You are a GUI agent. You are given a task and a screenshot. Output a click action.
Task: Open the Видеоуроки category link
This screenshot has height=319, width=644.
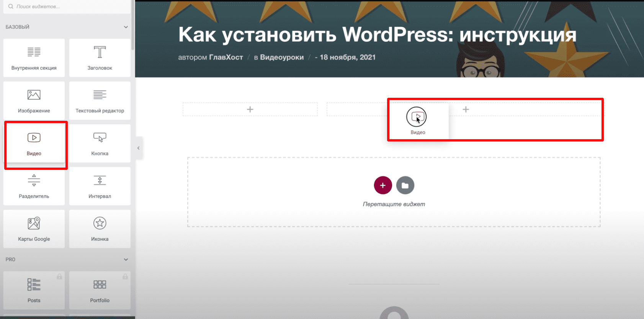282,57
